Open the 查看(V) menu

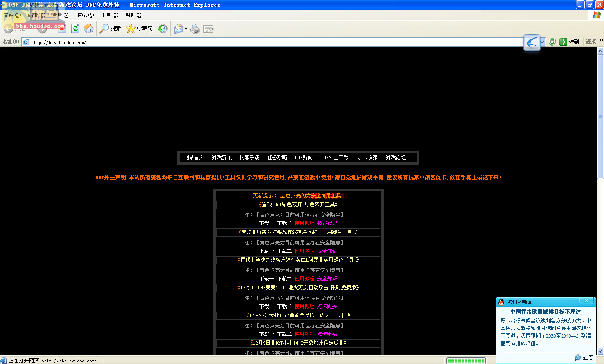[61, 15]
